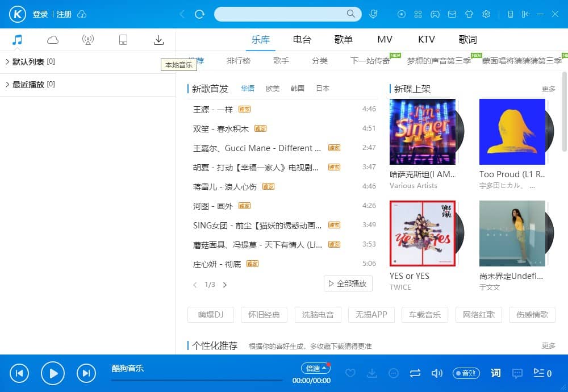Skip to next track
This screenshot has height=392, width=568.
click(86, 373)
